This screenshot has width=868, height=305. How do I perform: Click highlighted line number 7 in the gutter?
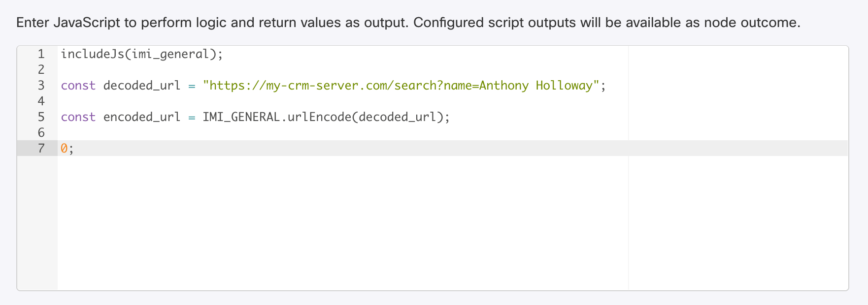[x=41, y=149]
